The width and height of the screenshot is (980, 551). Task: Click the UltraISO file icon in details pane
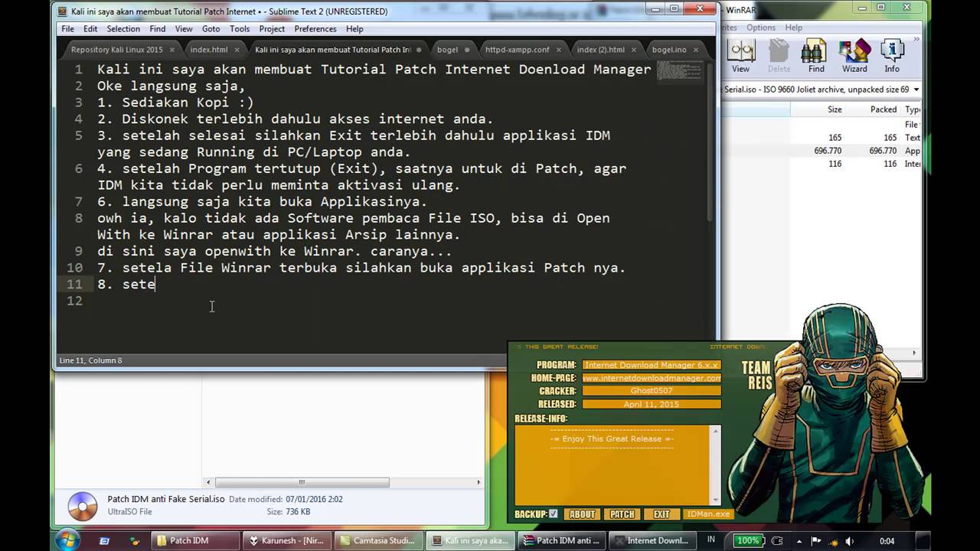point(82,506)
